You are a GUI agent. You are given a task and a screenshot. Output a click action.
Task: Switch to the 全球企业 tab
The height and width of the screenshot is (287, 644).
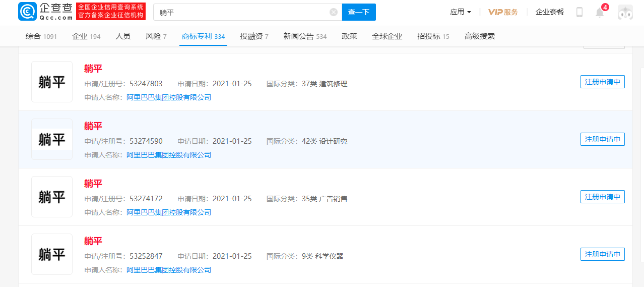387,36
